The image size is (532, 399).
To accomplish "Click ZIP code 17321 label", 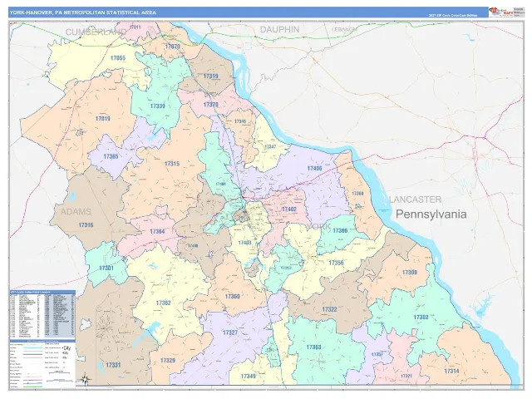I will (406, 377).
